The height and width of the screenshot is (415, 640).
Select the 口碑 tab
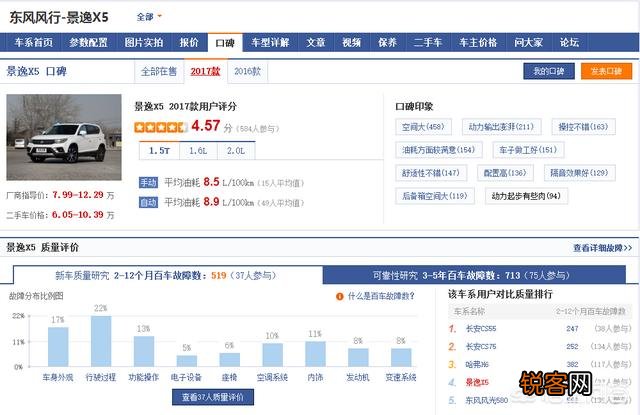225,43
